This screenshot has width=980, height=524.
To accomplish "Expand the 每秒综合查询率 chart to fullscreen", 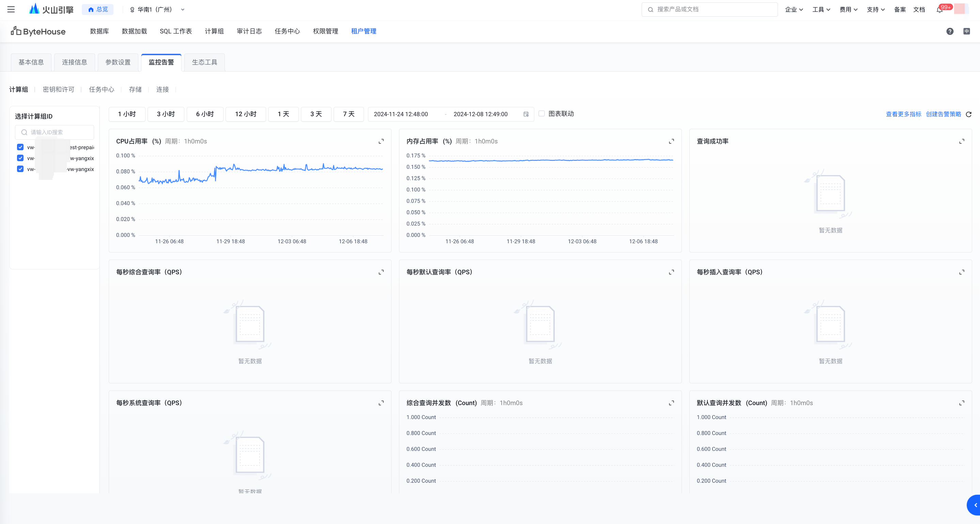I will tap(381, 272).
